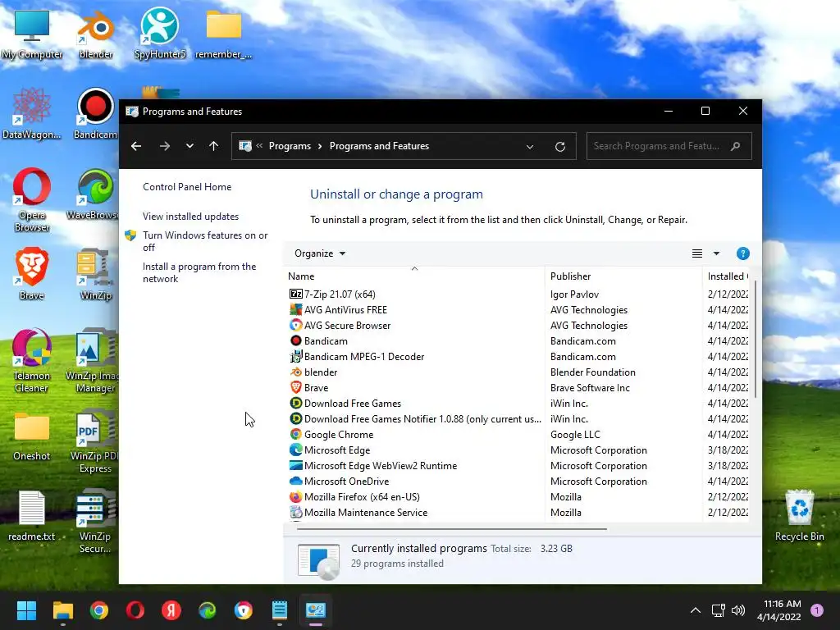The width and height of the screenshot is (840, 630).
Task: Click the Recycle Bin on the desktop
Action: click(799, 515)
